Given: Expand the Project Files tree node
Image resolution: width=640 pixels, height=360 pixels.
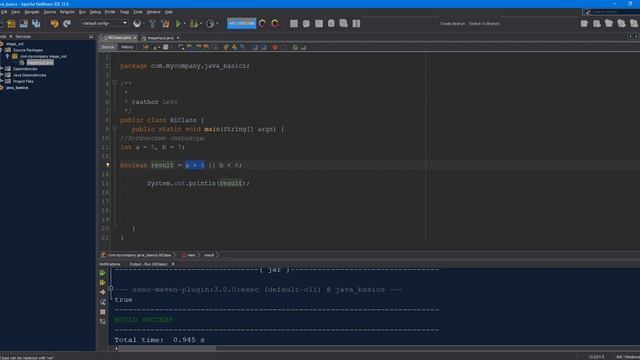Looking at the screenshot, I should 2,81.
